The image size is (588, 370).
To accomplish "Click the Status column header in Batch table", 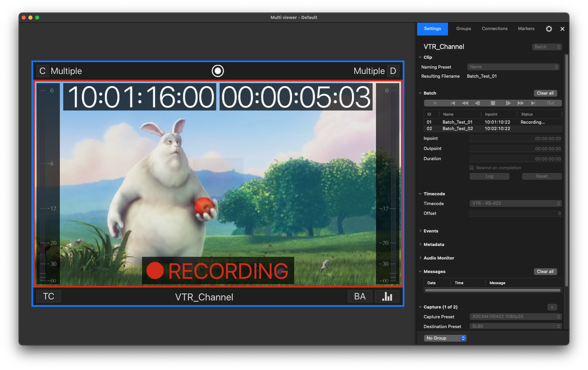I will click(540, 115).
